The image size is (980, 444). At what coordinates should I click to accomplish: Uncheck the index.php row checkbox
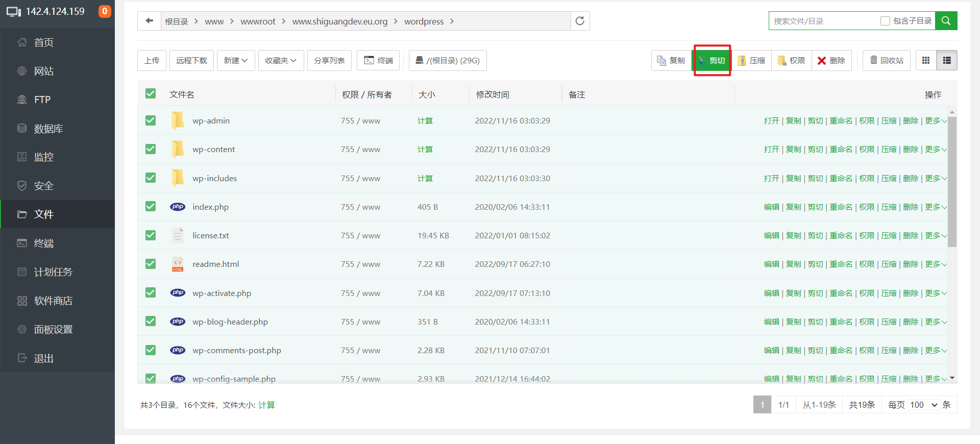point(151,206)
